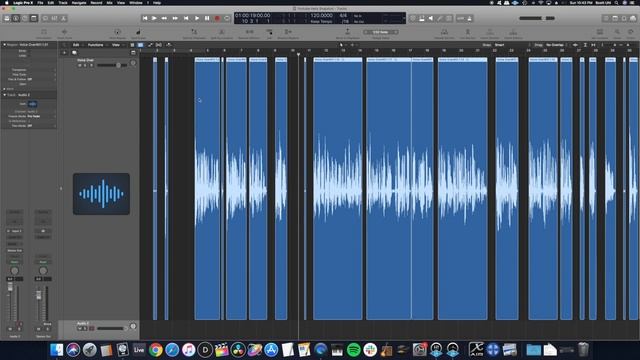Open the Mixer button
Screen dimensions: 640x360
point(54,18)
